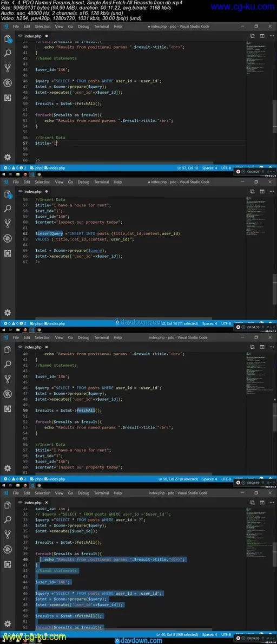Image resolution: width=277 pixels, height=644 pixels.
Task: Change Spaces: 4 indentation in 11 selected frame
Action: [210, 324]
